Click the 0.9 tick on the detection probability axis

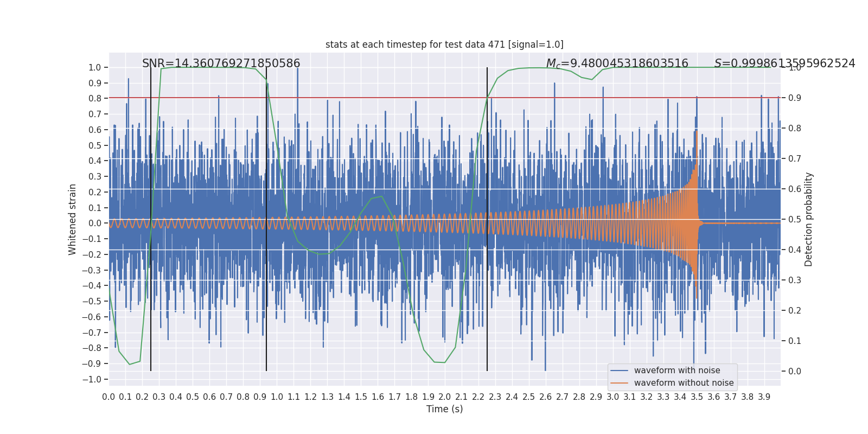795,98
